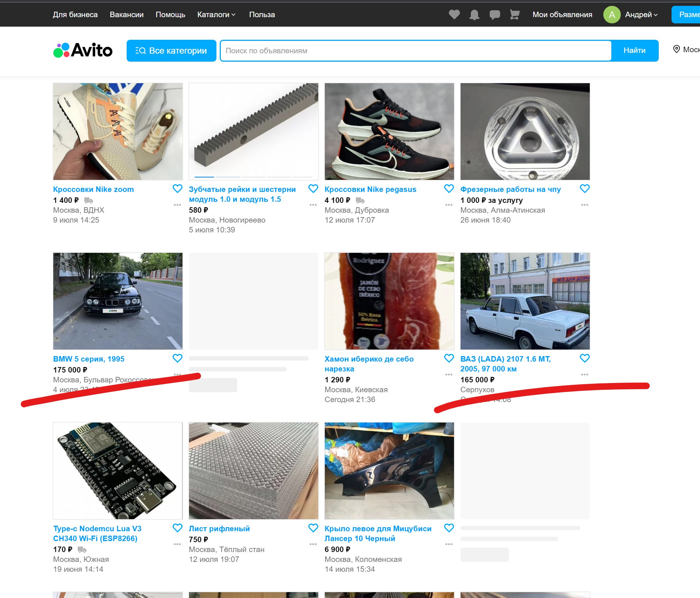This screenshot has width=700, height=598.
Task: Open Польза menu item
Action: point(262,15)
